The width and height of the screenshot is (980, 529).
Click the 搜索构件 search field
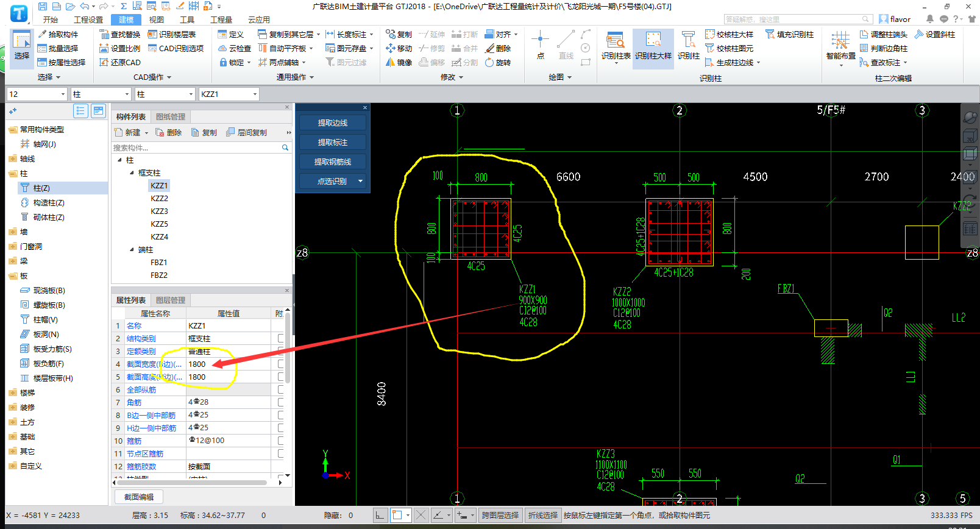tap(196, 147)
